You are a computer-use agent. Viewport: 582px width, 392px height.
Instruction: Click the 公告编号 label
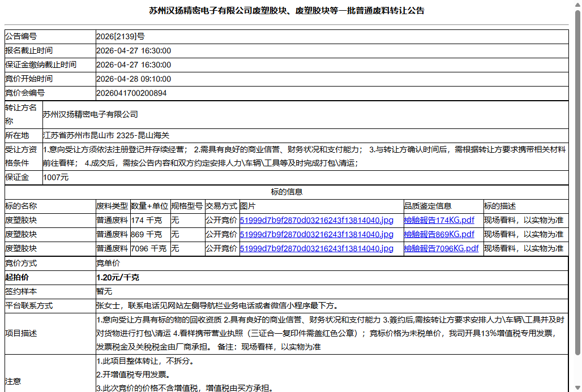pos(21,36)
